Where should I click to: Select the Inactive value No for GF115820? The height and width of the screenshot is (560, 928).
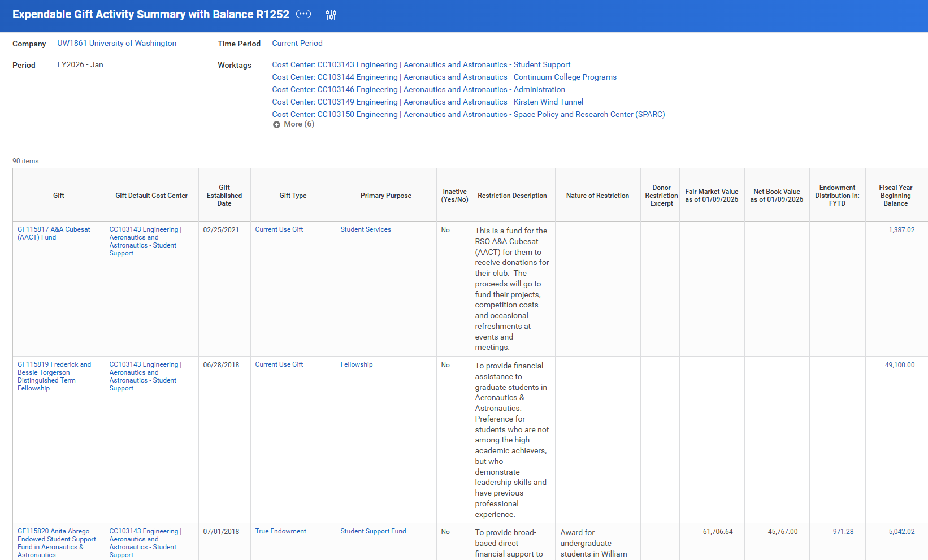(445, 532)
